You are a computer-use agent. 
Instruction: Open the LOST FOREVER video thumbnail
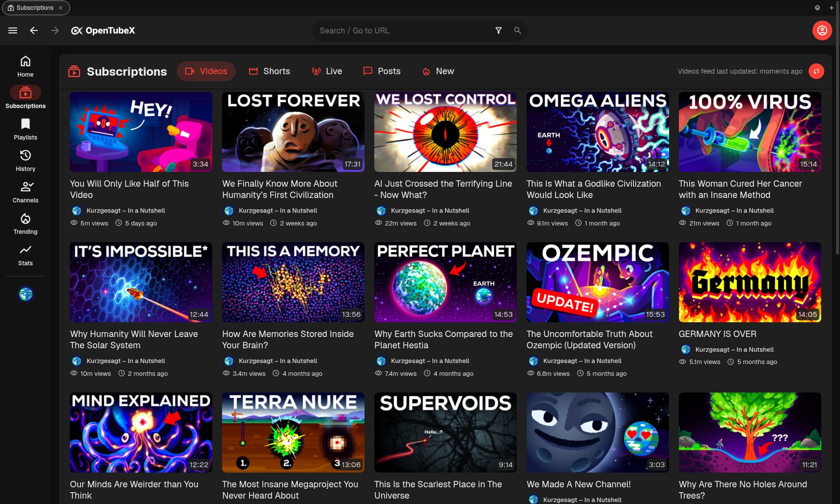pyautogui.click(x=293, y=132)
